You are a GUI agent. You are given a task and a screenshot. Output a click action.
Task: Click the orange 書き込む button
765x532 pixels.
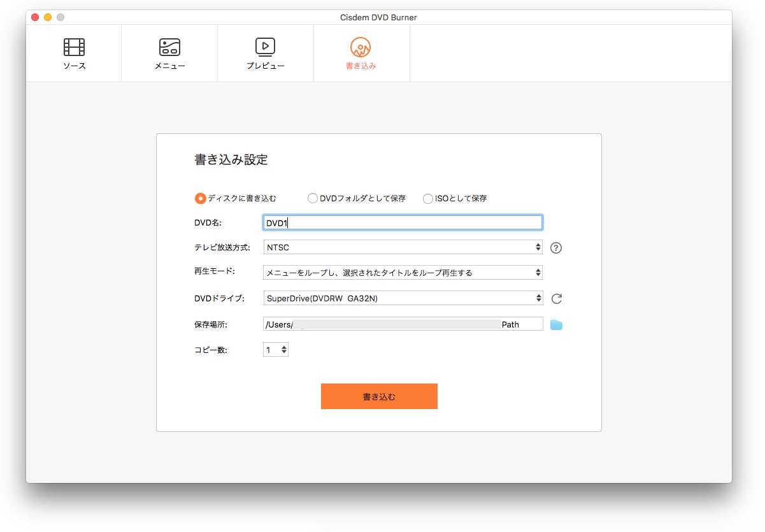(379, 396)
